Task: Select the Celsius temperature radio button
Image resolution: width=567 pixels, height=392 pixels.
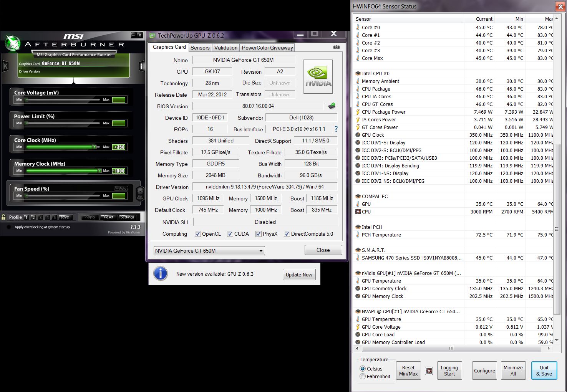Action: [x=363, y=369]
